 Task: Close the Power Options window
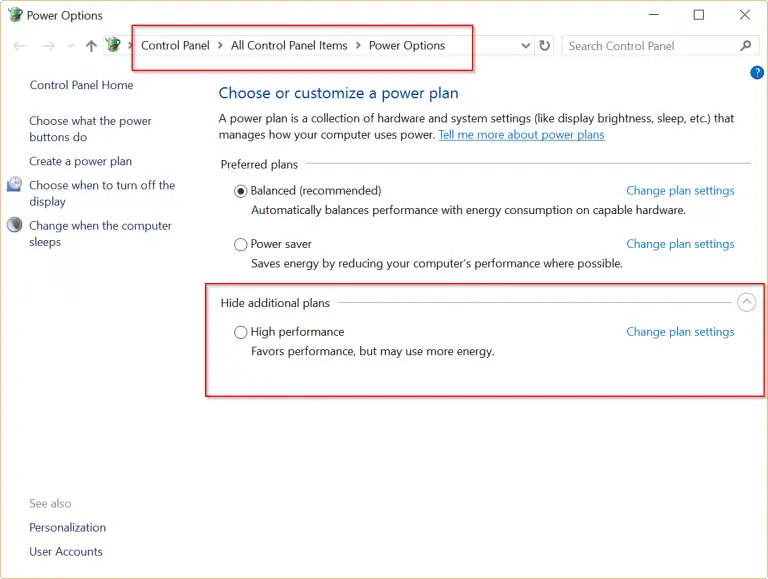click(x=744, y=15)
